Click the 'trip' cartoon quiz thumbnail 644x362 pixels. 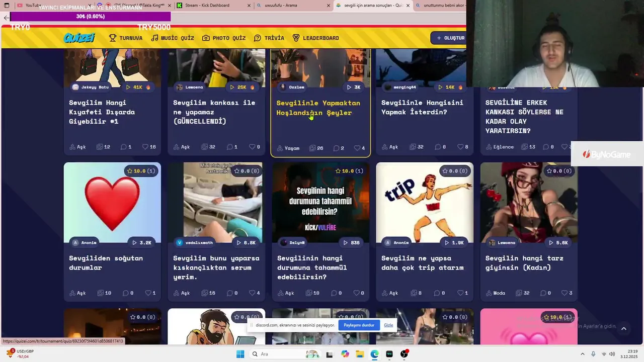tap(425, 203)
